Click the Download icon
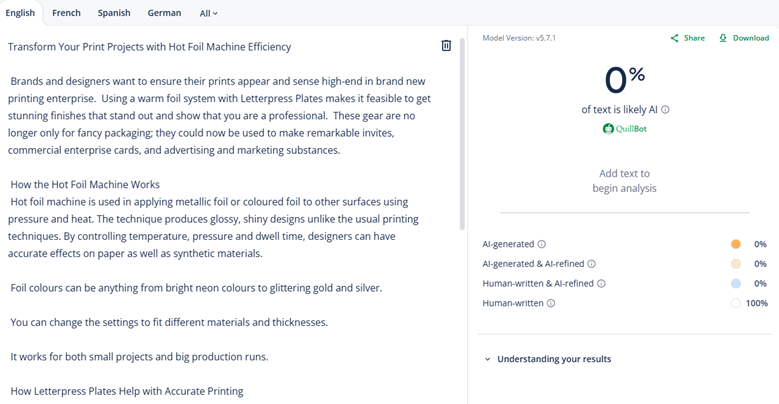 723,38
